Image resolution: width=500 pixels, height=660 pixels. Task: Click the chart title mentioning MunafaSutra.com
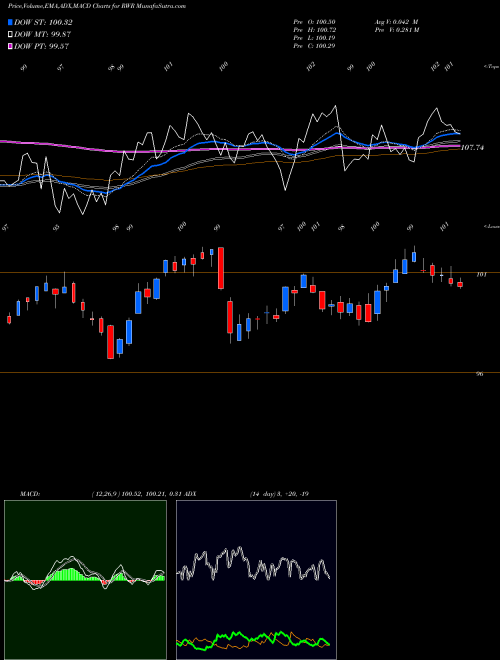coord(97,6)
